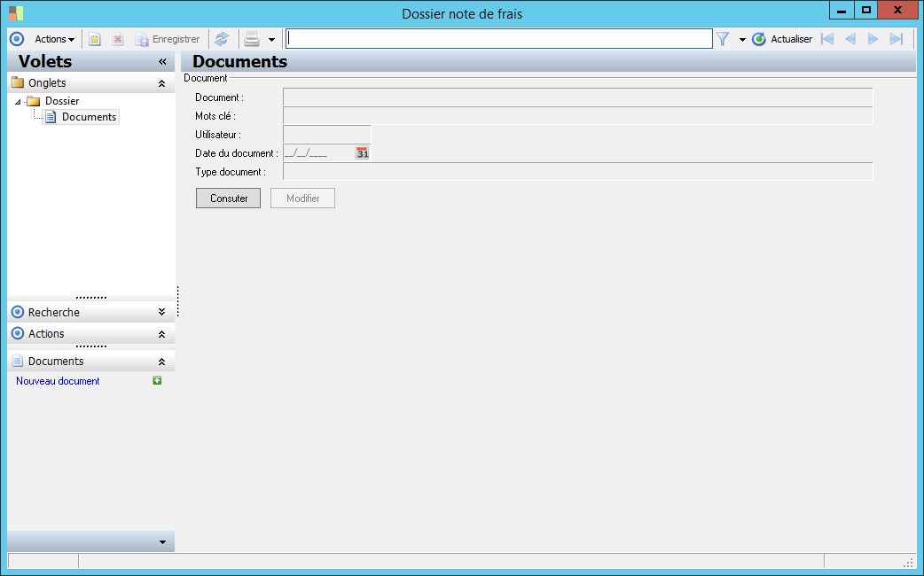Viewport: 924px width, 576px height.
Task: Focus the toolbar search input field
Action: (499, 39)
